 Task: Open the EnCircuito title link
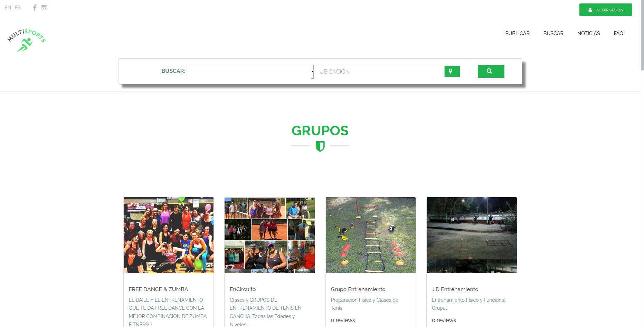[243, 289]
